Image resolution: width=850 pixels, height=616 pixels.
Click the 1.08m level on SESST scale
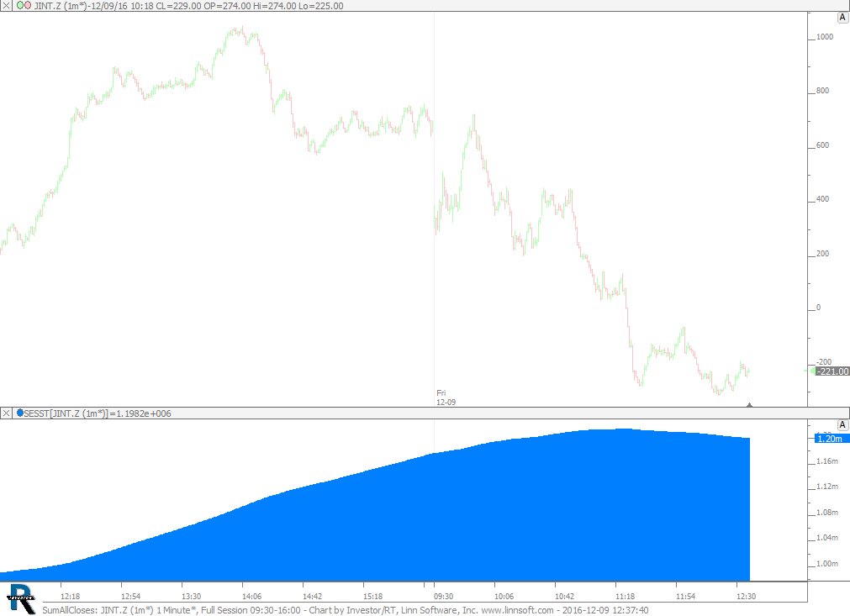(826, 513)
